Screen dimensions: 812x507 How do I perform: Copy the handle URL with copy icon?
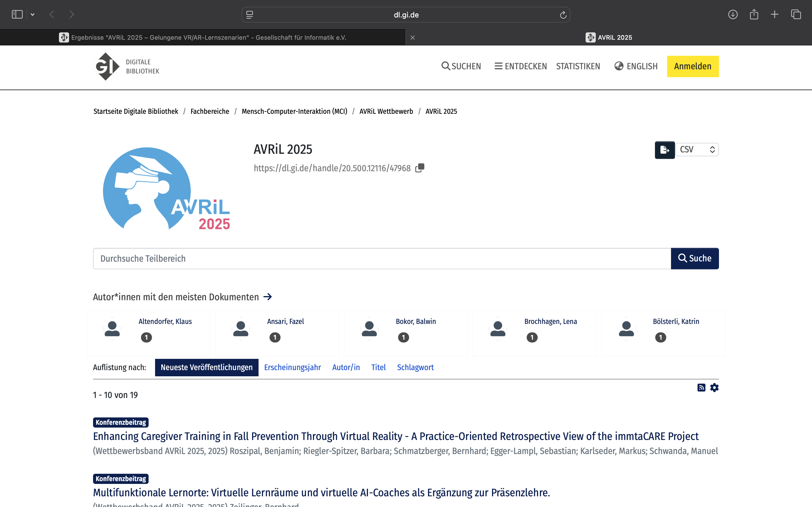click(420, 168)
